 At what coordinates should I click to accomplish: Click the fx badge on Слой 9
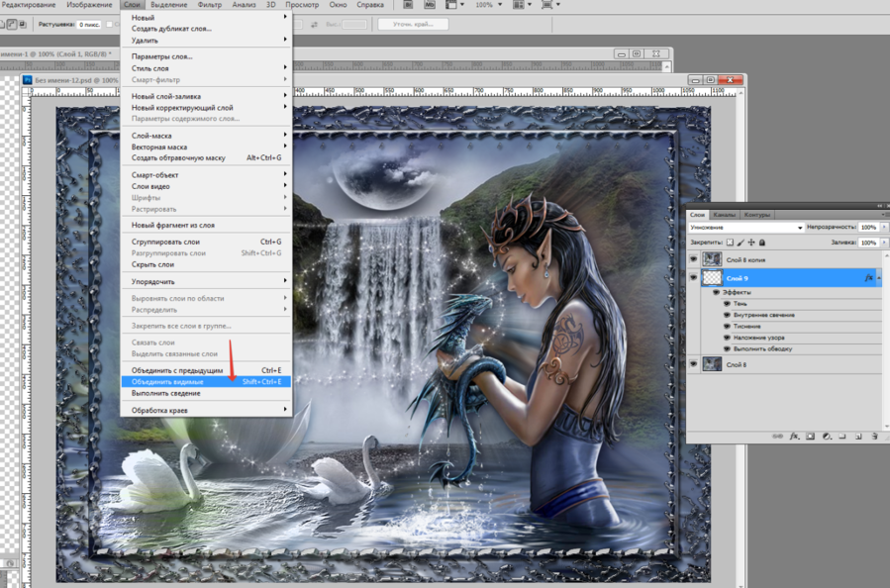(x=868, y=278)
